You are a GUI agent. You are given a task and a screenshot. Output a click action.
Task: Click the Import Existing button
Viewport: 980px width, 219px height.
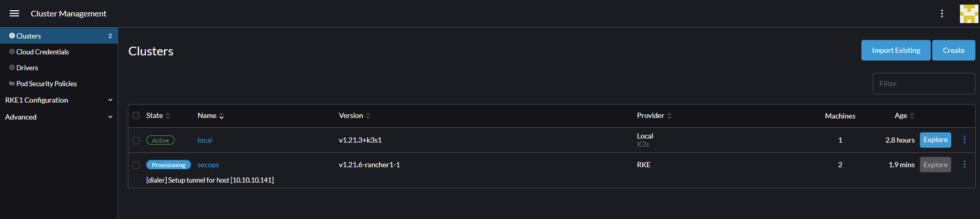coord(896,50)
